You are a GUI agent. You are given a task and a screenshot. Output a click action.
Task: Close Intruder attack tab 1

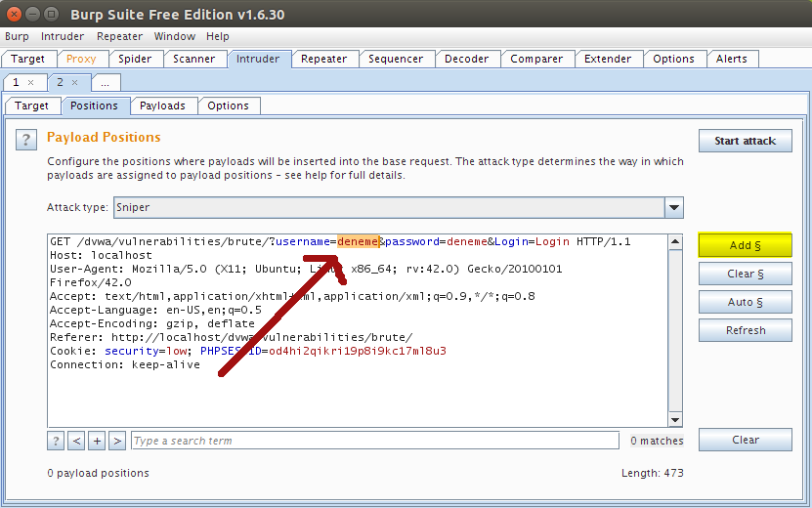pyautogui.click(x=31, y=82)
